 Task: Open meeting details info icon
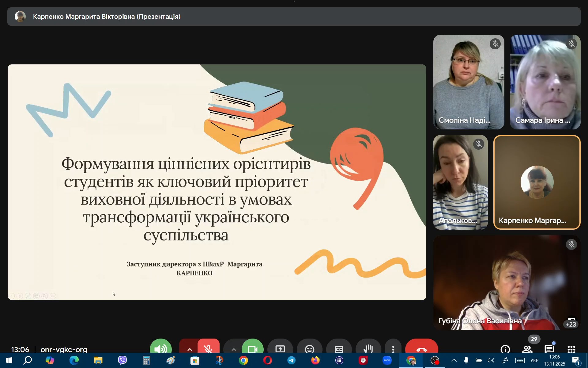(x=505, y=349)
